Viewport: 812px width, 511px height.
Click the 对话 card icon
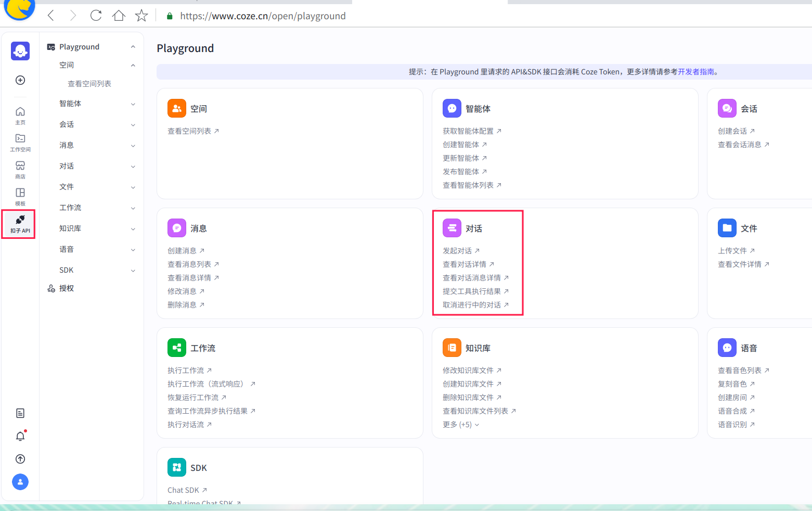[x=452, y=228]
